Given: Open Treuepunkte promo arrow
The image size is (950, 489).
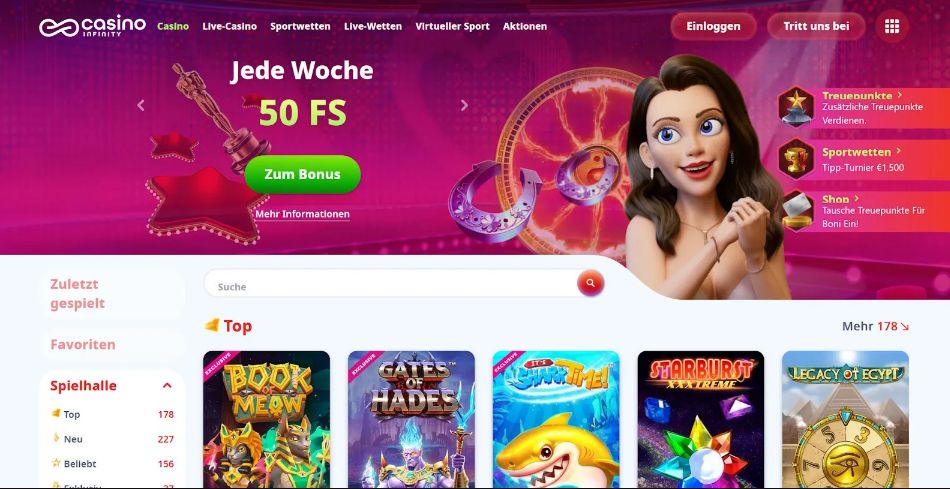Looking at the screenshot, I should point(900,95).
